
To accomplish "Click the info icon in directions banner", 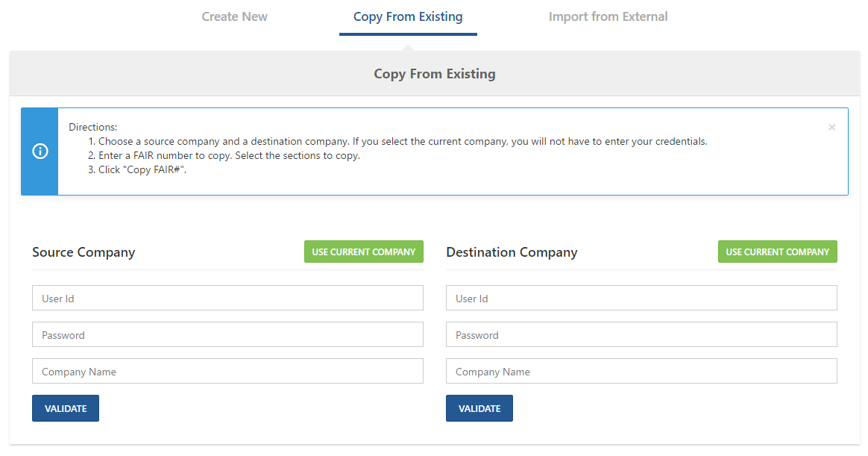I will 40,152.
